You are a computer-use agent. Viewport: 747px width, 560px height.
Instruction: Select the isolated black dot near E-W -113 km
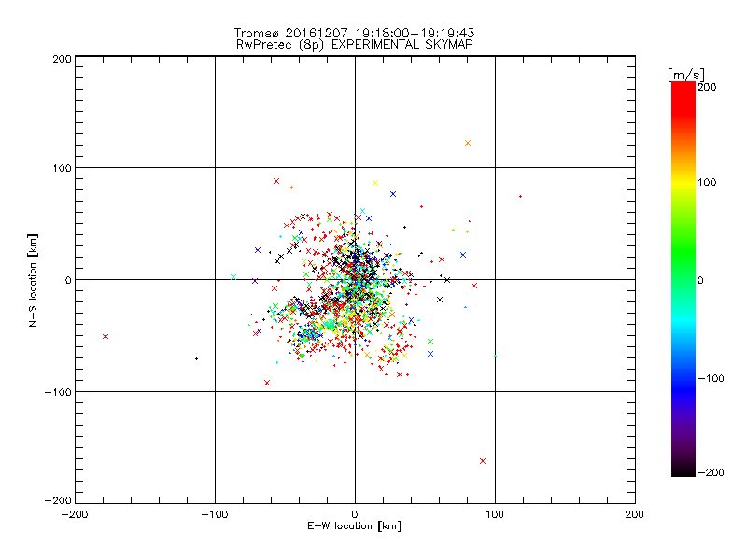[x=196, y=358]
